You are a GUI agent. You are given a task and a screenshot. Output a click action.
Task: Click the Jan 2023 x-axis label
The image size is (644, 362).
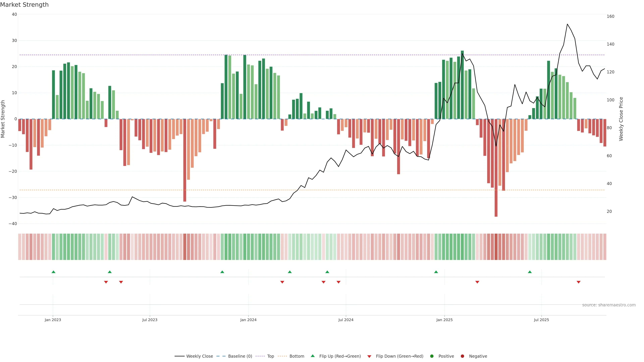coord(53,320)
